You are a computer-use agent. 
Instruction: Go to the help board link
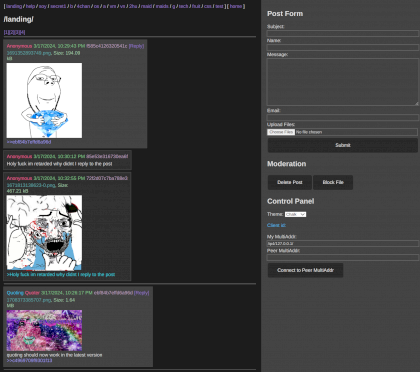click(30, 6)
